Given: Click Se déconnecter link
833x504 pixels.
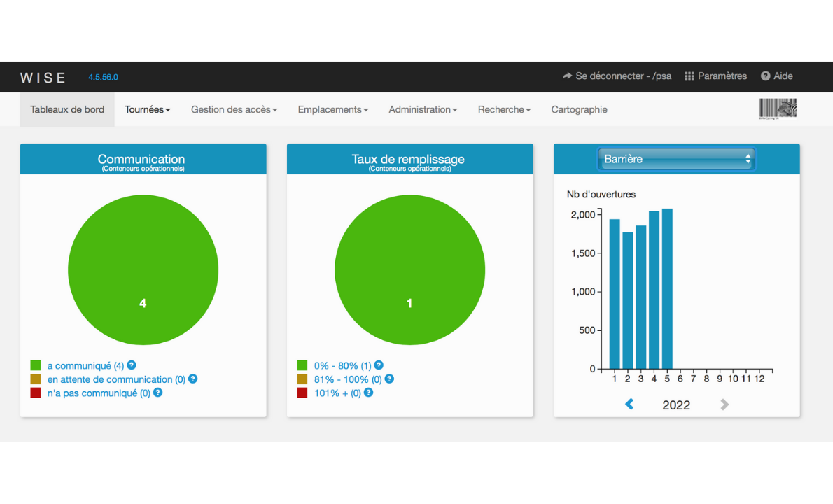Looking at the screenshot, I should 617,76.
